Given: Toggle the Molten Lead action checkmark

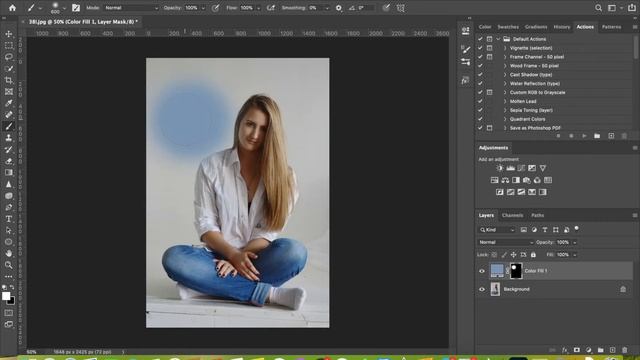Looking at the screenshot, I should [x=480, y=101].
